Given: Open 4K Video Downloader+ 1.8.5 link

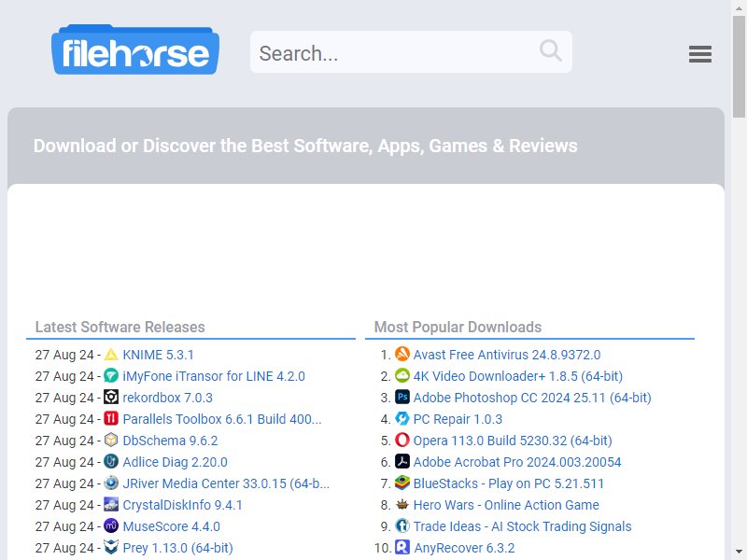Looking at the screenshot, I should tap(518, 376).
